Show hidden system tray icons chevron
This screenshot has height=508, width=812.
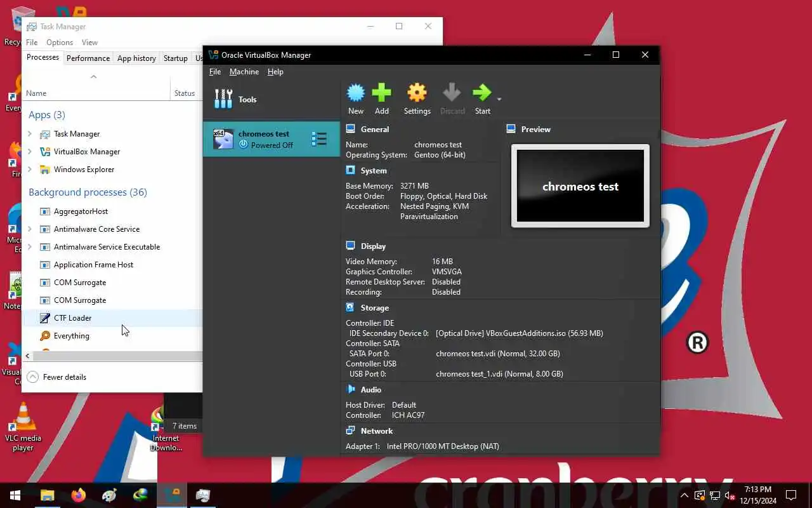tap(684, 495)
